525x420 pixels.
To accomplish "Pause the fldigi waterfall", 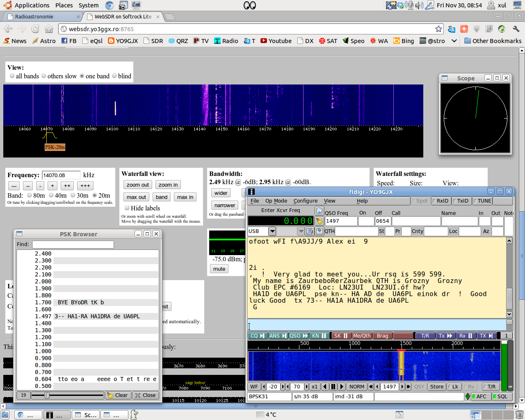I will (333, 386).
